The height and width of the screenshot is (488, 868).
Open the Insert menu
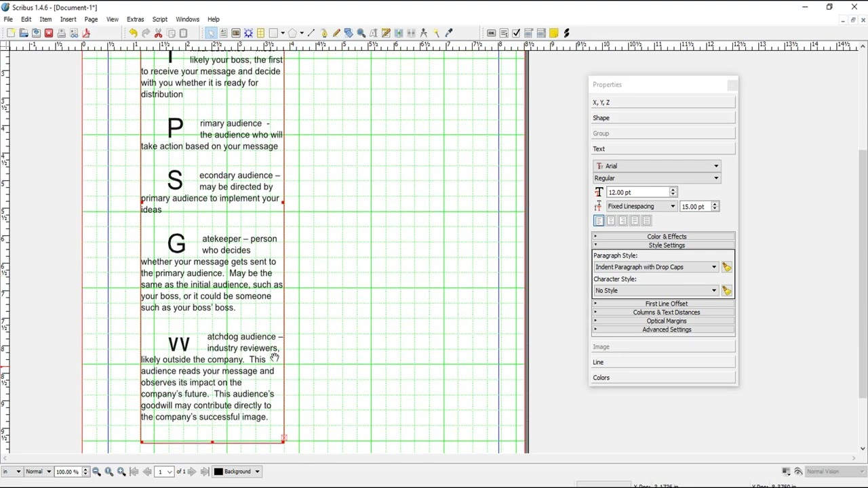coord(68,20)
